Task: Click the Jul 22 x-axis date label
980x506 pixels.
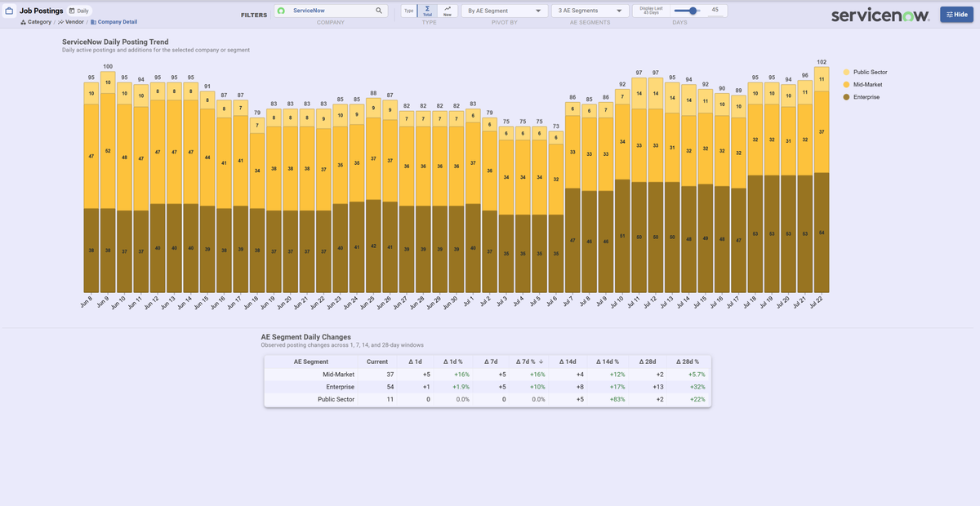Action: tap(818, 304)
